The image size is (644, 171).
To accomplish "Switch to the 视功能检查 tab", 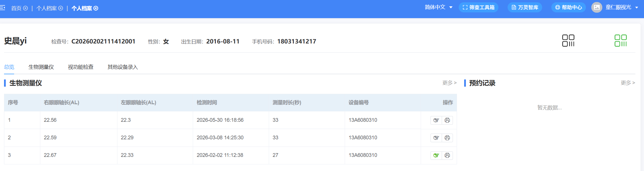I will pos(81,67).
